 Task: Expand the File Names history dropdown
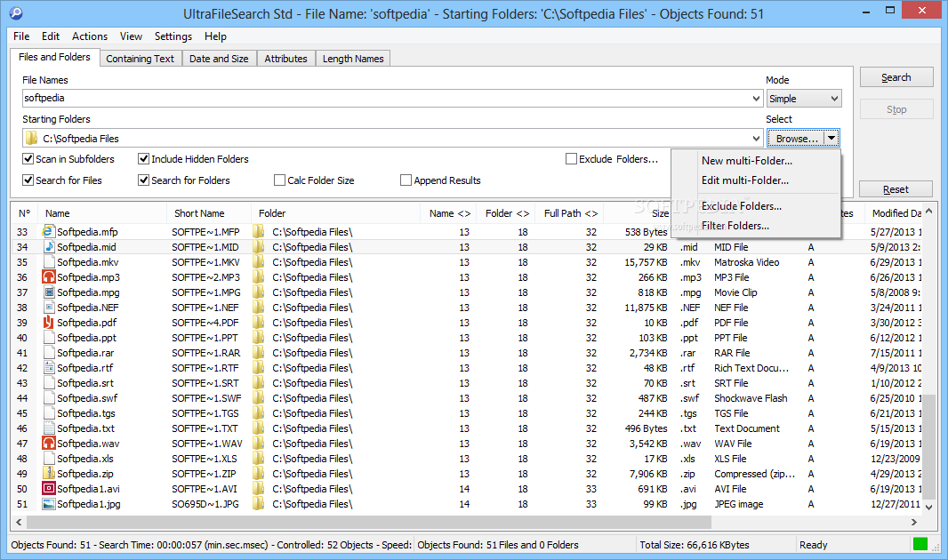coord(756,99)
